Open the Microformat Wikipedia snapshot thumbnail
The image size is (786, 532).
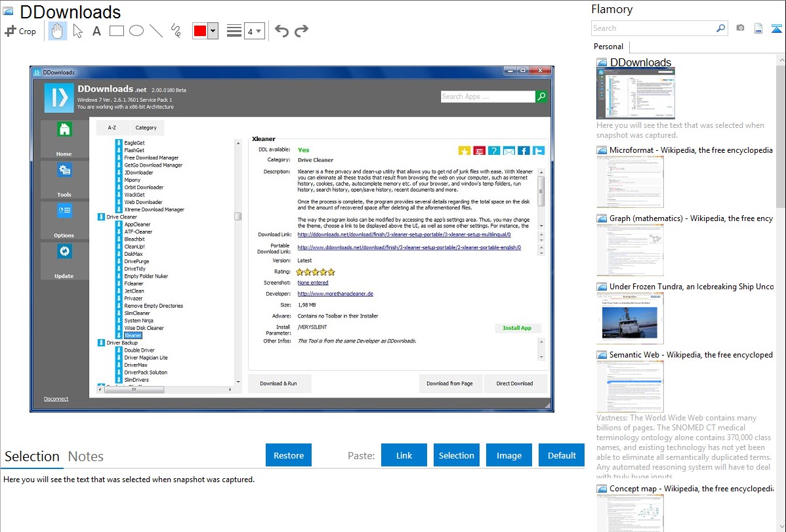pos(630,182)
